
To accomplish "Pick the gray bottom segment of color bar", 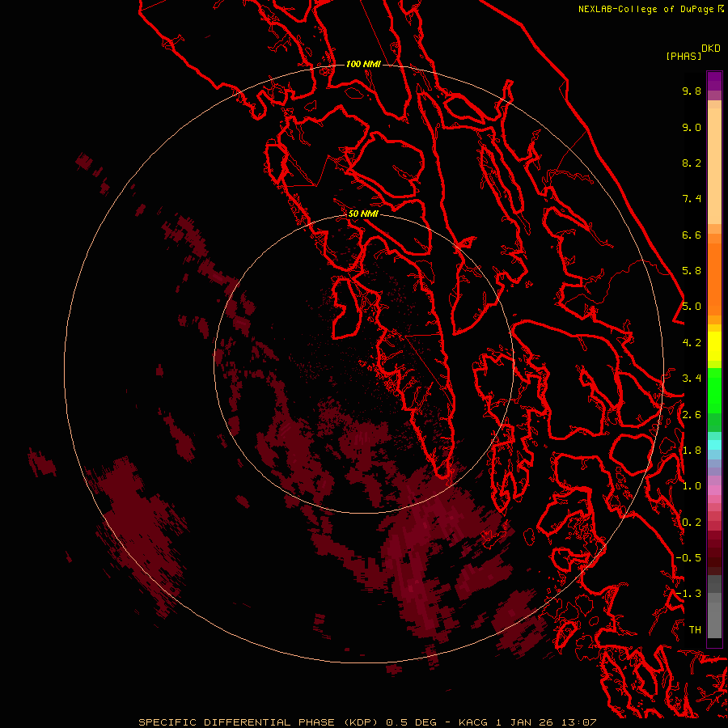I will click(714, 620).
